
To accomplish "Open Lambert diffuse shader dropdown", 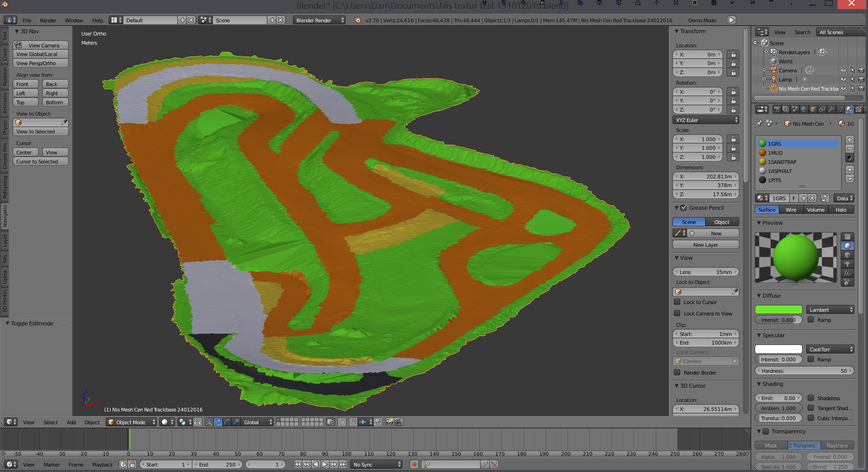I will coord(830,310).
